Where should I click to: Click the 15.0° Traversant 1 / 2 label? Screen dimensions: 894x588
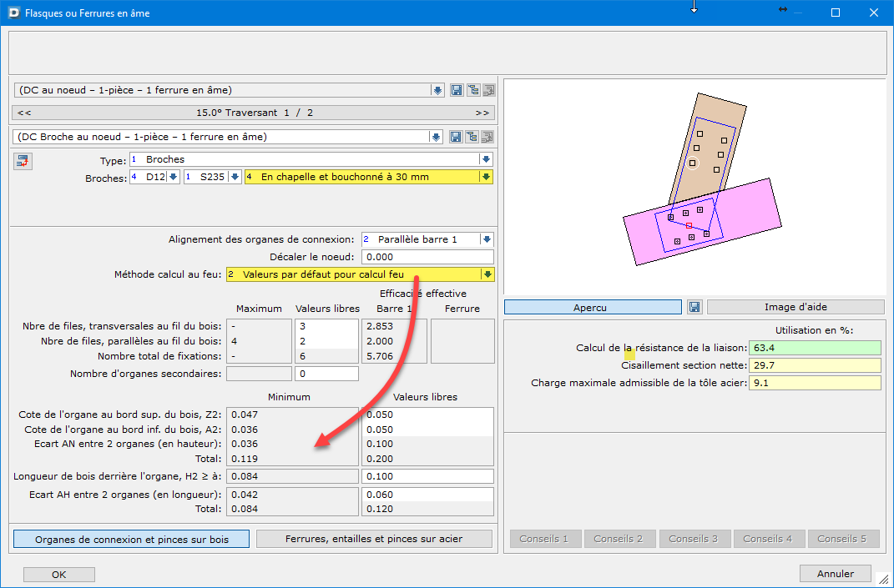pos(255,113)
